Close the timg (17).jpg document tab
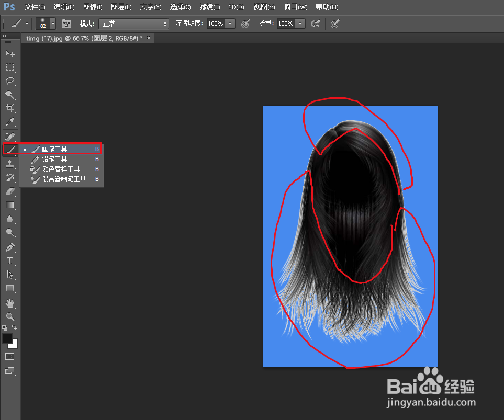This screenshot has height=420, width=504. (149, 38)
